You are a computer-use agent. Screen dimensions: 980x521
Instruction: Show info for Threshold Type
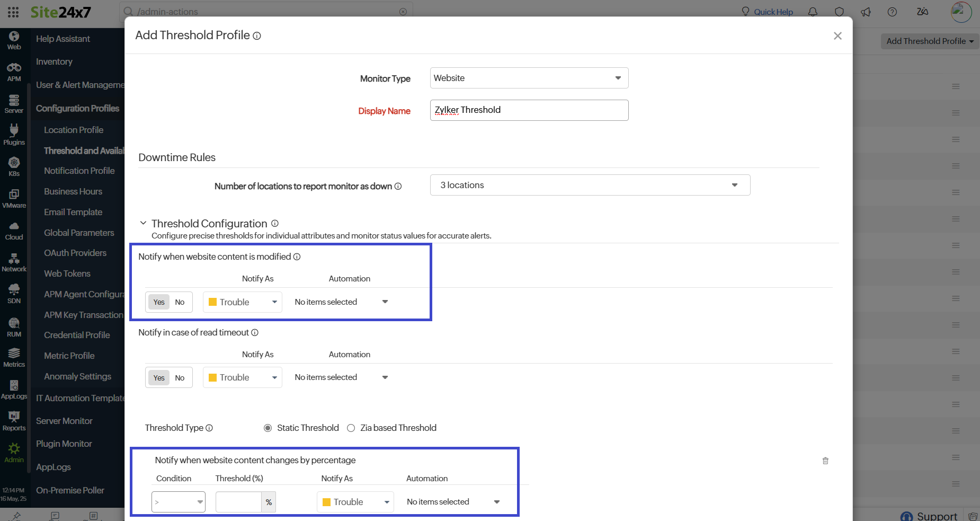point(209,428)
